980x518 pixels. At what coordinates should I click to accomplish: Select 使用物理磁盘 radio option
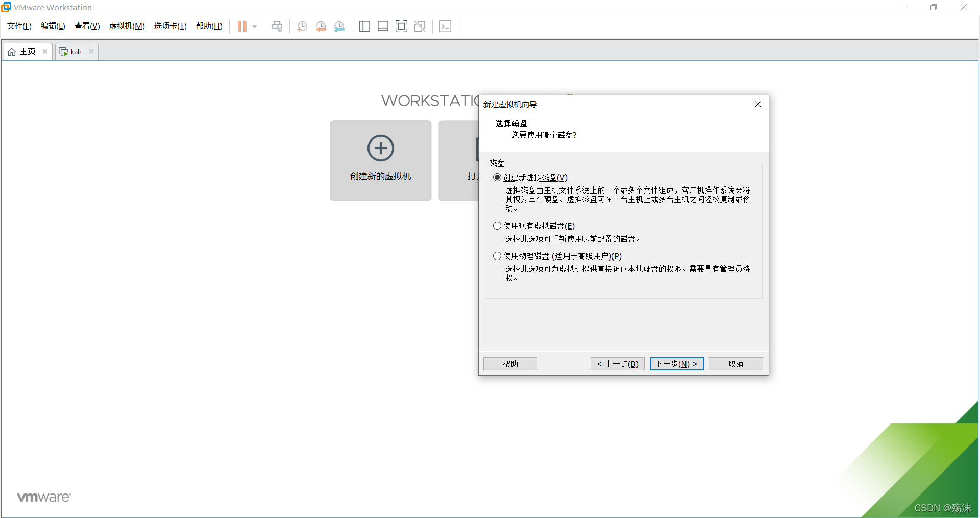497,256
